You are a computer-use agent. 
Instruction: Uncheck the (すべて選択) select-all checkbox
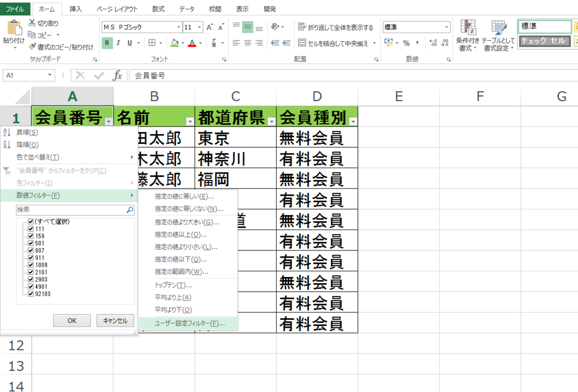[30, 221]
